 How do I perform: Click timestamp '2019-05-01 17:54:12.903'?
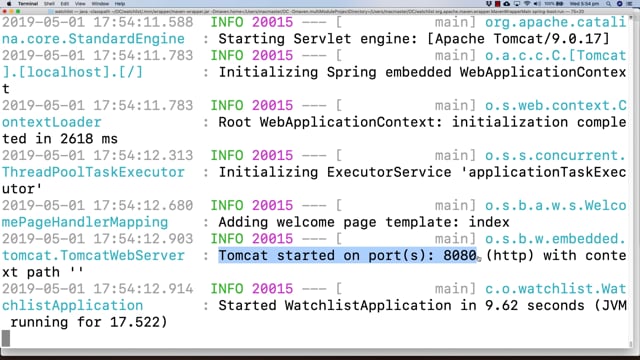97,239
